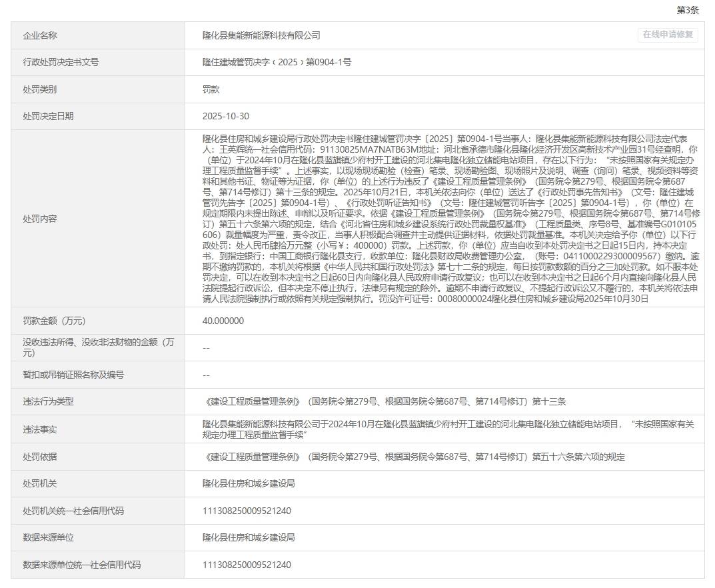
Task: Click the 企业名称 row label
Action: click(40, 35)
